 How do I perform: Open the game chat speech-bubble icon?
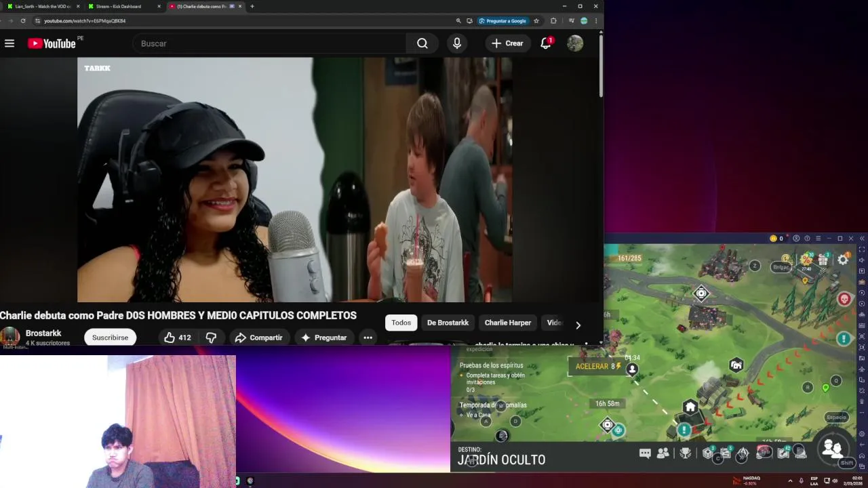pyautogui.click(x=645, y=453)
